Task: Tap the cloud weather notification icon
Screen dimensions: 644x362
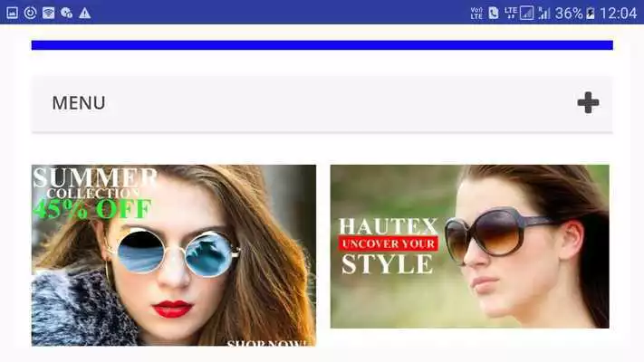Action: pos(66,14)
